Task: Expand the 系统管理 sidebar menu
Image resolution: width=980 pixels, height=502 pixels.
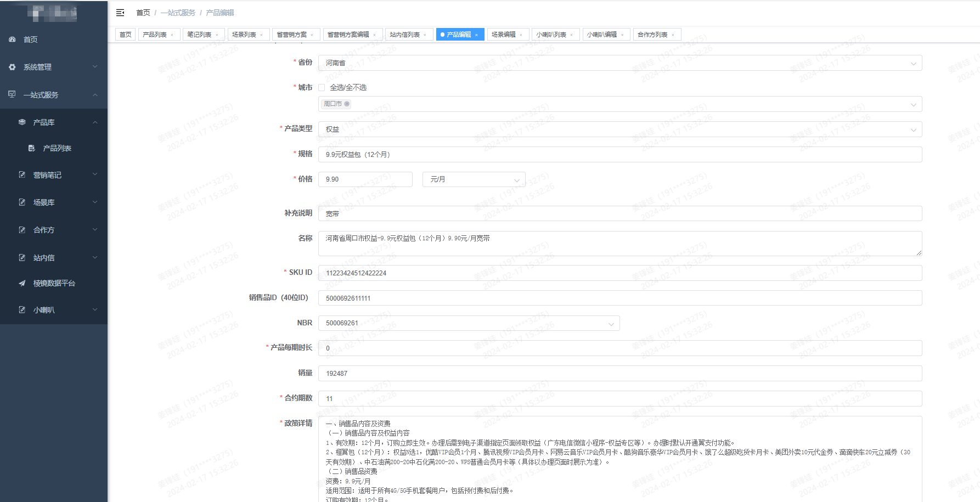Action: [54, 67]
